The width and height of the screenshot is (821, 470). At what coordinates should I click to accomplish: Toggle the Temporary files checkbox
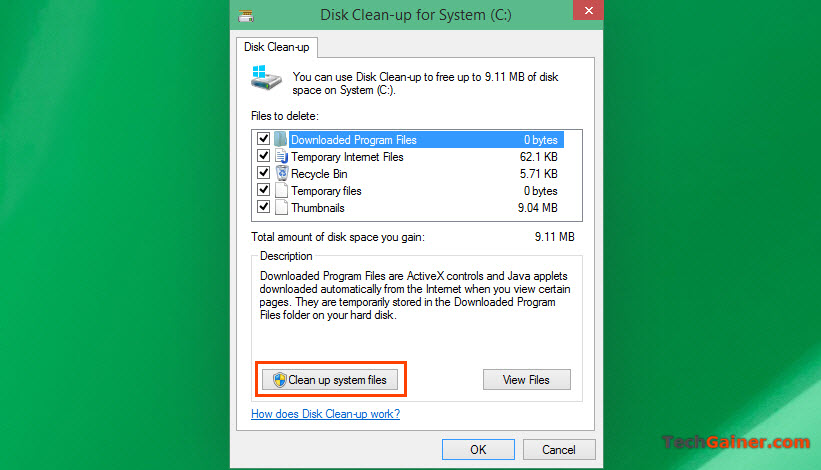click(263, 189)
